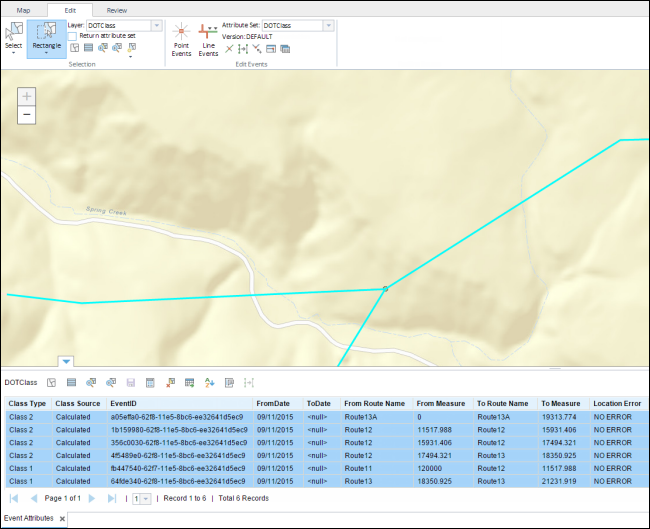Viewport: 650px width, 529px height.
Task: Click the Point Events tool
Action: (x=181, y=39)
